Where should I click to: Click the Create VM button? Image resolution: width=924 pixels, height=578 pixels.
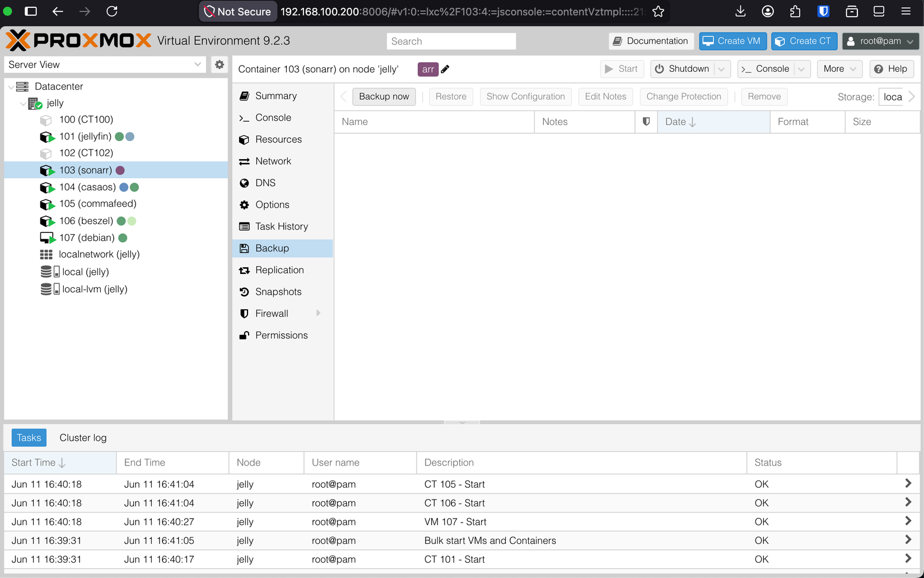(x=732, y=41)
